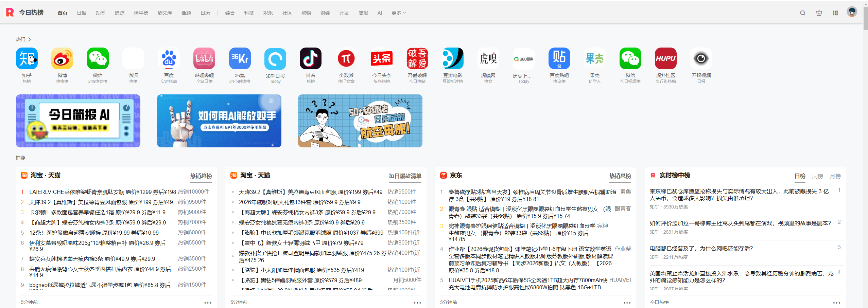Expand the 更多 navigation dropdown
The image size is (868, 308).
398,13
